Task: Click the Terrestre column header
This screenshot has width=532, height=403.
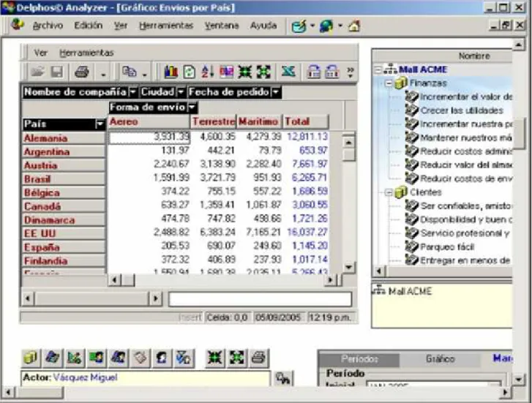Action: coord(213,121)
